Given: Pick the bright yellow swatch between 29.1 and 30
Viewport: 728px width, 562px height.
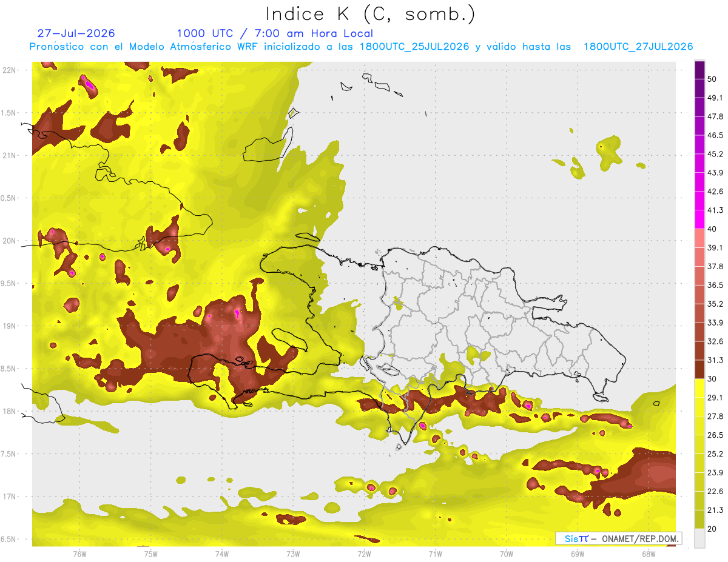Looking at the screenshot, I should pyautogui.click(x=700, y=388).
